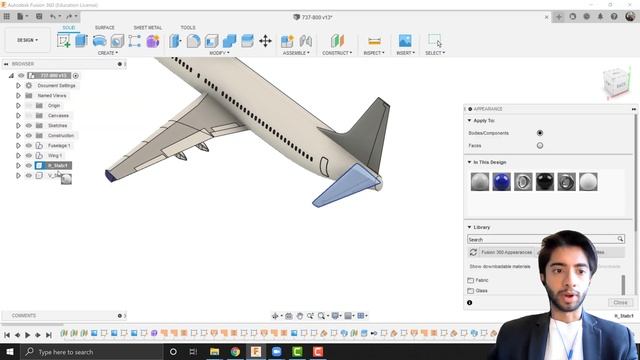Screen dimensions: 640x360
Task: Select the Faces radio button
Action: 540,145
